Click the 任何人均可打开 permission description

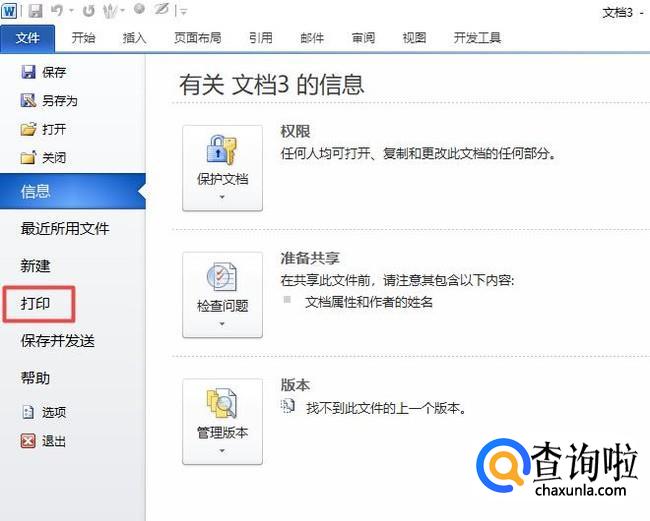point(419,154)
